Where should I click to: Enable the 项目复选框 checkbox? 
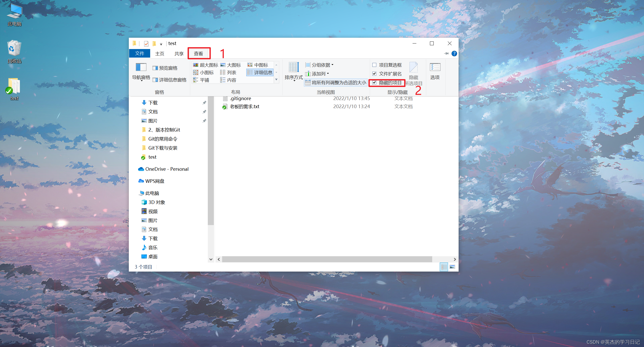(374, 65)
